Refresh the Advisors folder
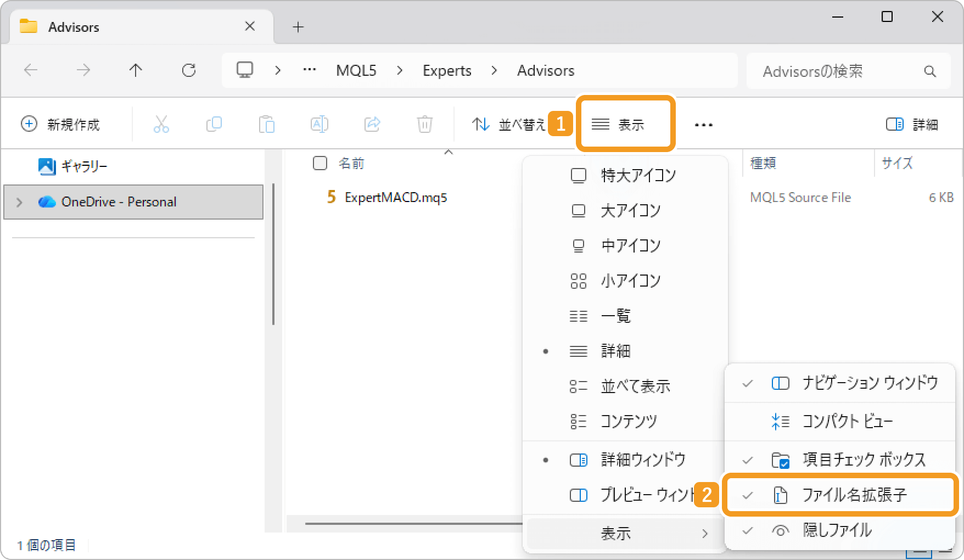 (x=189, y=70)
